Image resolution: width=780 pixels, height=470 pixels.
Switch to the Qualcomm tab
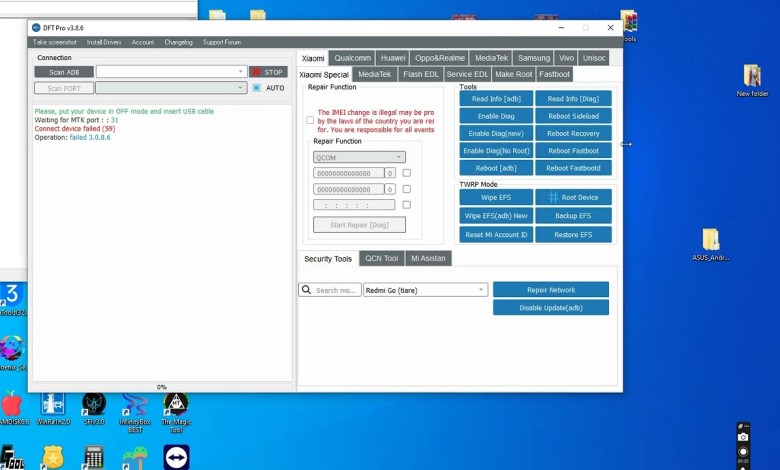tap(353, 58)
